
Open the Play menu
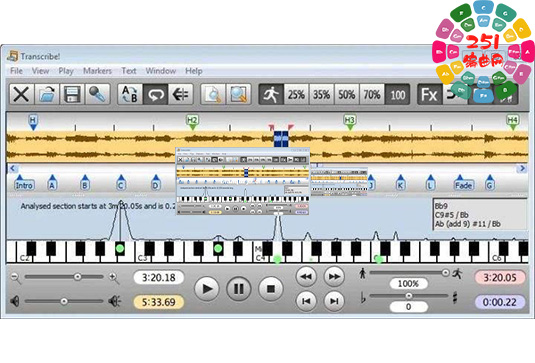pos(66,71)
